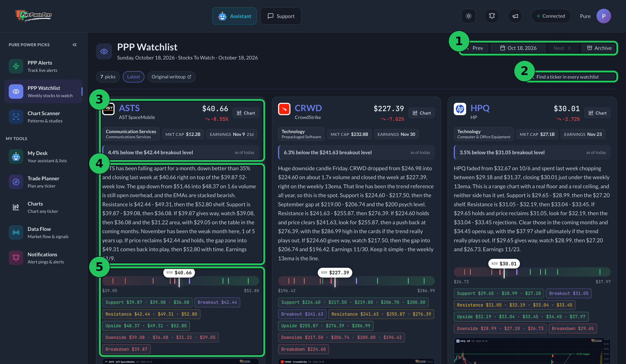Click ASTS 4.4% below breakout level banner

pyautogui.click(x=181, y=152)
